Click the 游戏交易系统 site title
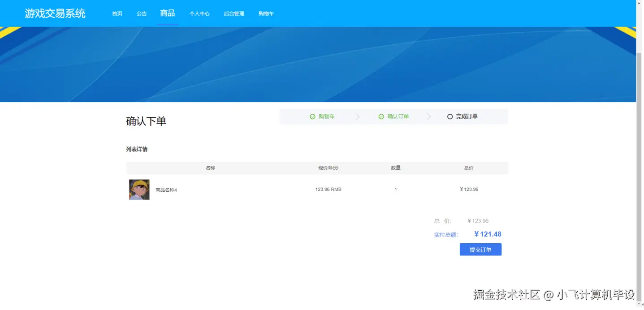644x310 pixels. 55,13
